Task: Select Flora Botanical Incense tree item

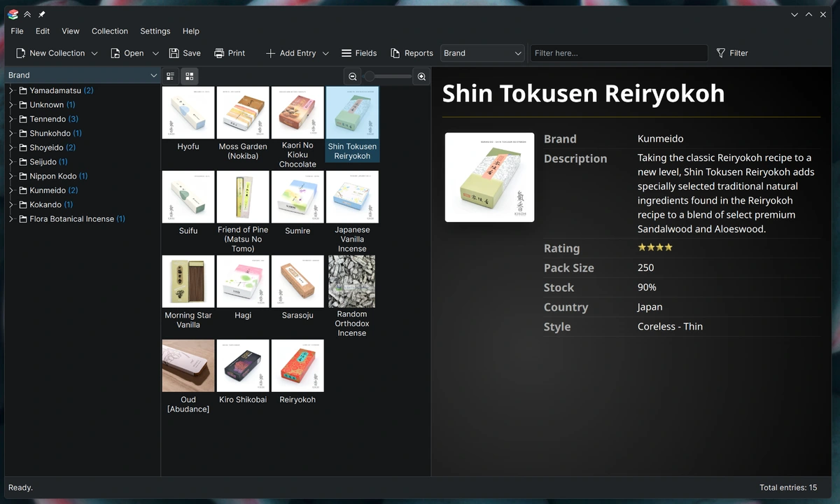Action: (x=77, y=219)
